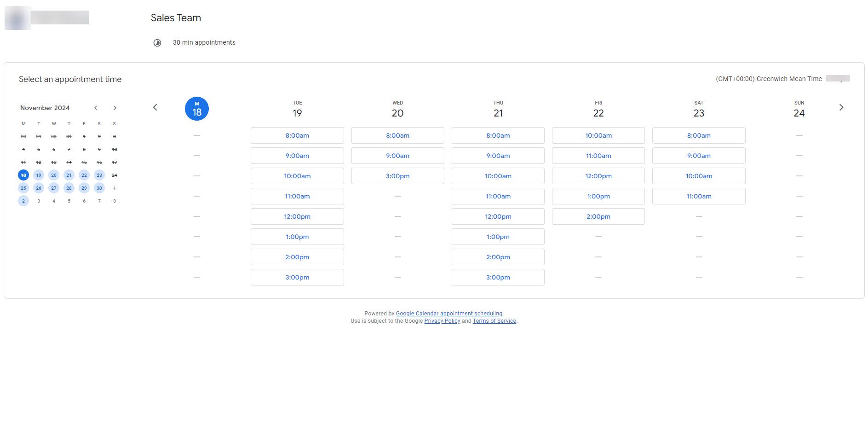Navigate to the next week with right chevron
The image size is (868, 431).
pyautogui.click(x=841, y=107)
